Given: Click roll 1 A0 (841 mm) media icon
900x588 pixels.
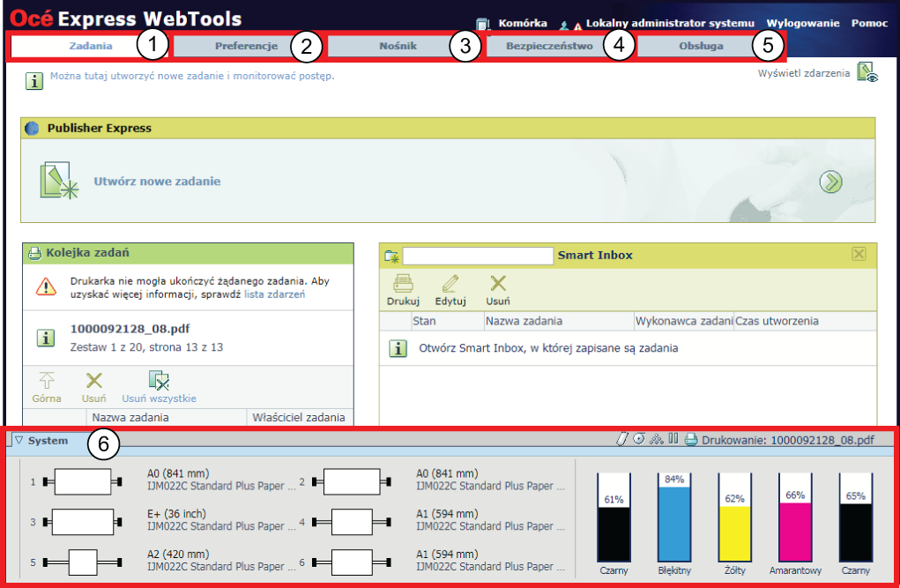Looking at the screenshot, I should pyautogui.click(x=83, y=481).
